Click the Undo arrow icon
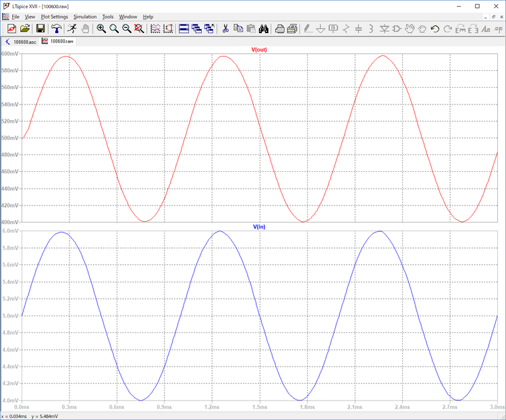Viewport: 506px width, 420px height. [434, 28]
